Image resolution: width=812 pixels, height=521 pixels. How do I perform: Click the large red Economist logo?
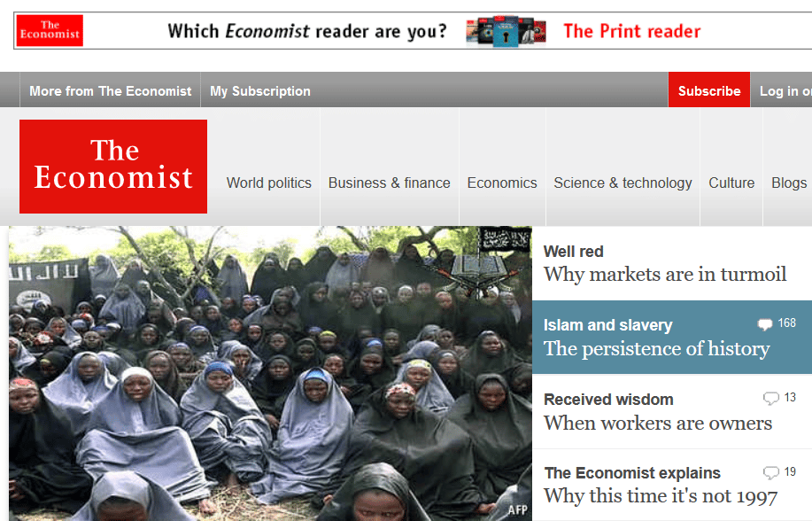tap(113, 167)
